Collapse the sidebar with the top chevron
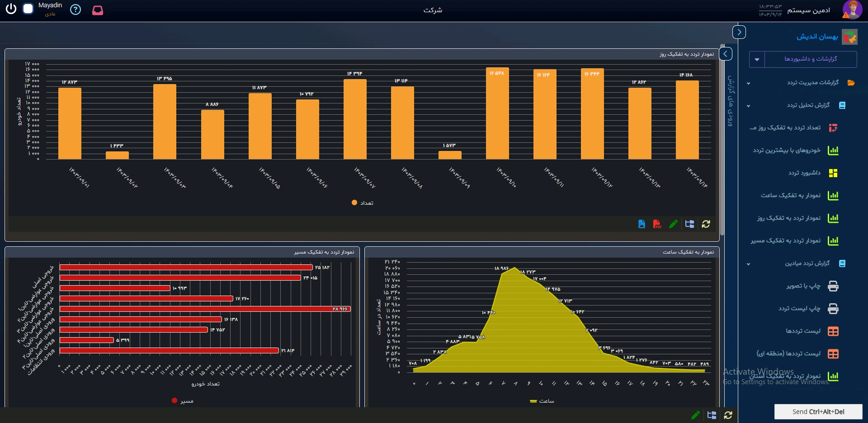The width and height of the screenshot is (868, 423). click(739, 32)
